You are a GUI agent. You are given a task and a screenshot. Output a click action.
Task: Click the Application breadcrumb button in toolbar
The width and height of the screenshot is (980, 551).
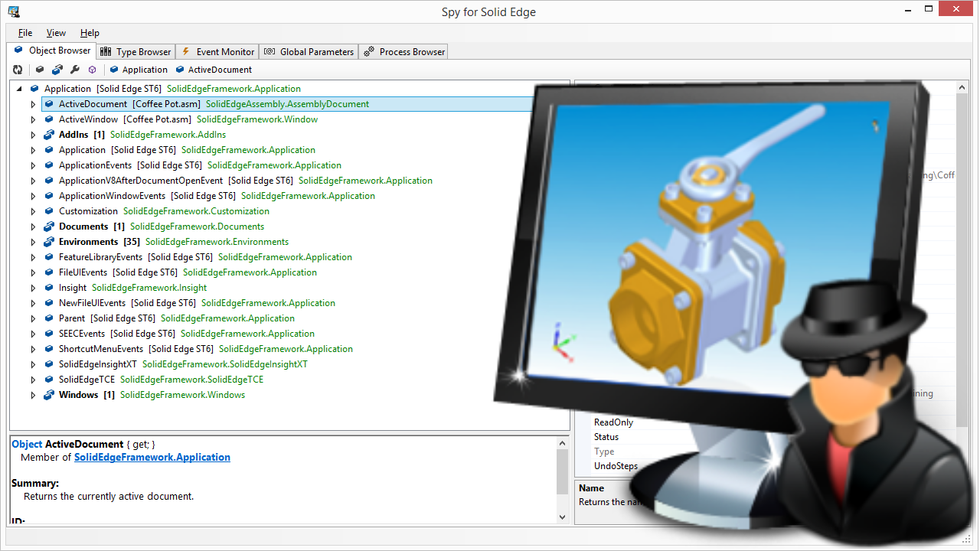tap(139, 70)
